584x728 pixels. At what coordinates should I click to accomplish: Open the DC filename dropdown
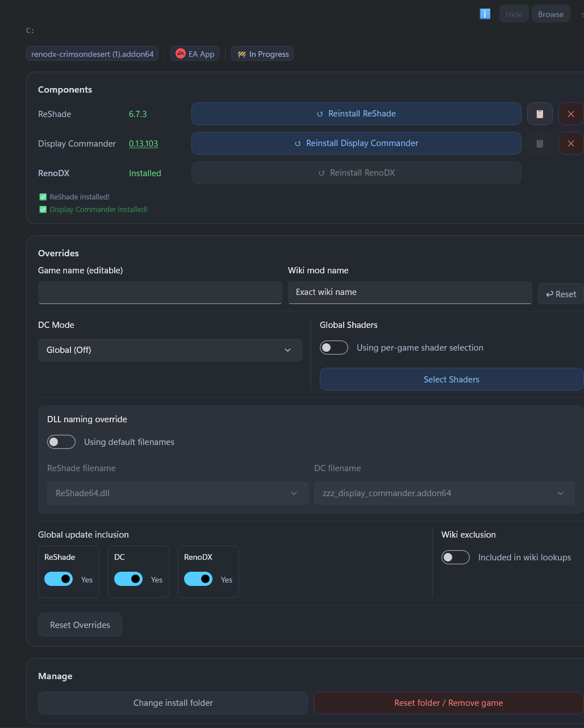pos(444,493)
